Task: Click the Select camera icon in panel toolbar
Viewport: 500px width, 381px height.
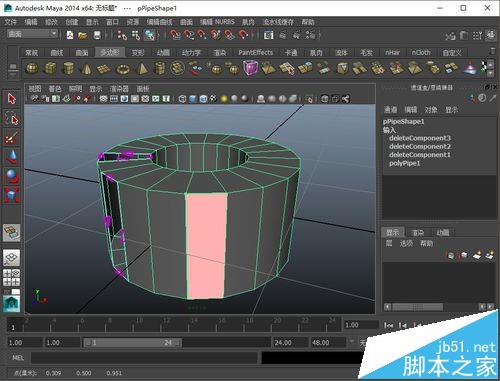Action: pos(35,99)
